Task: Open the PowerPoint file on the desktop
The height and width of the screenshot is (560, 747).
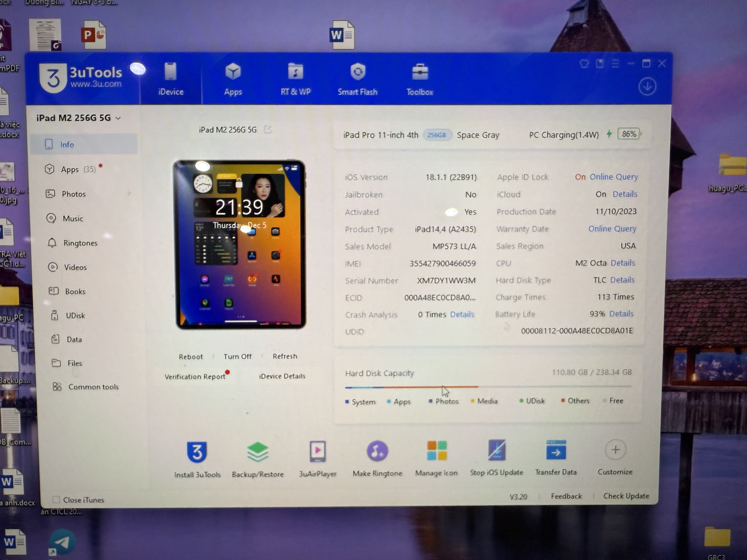Action: (x=93, y=34)
